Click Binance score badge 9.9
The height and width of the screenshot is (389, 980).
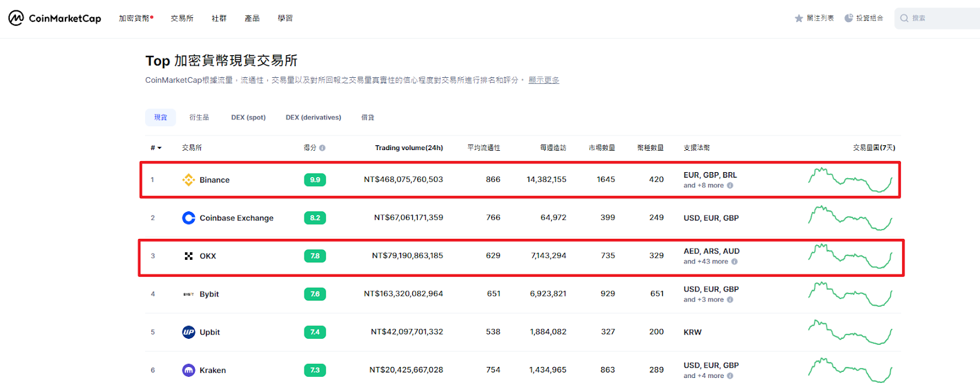pos(315,180)
